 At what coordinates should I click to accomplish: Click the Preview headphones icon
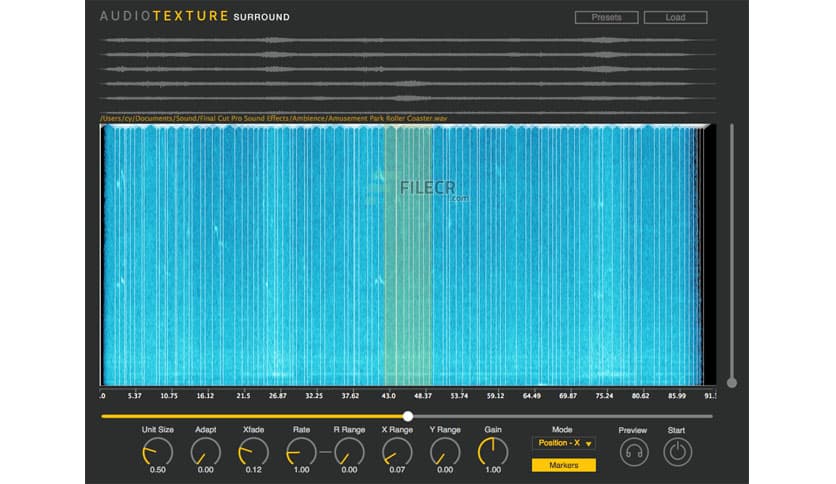(x=634, y=452)
